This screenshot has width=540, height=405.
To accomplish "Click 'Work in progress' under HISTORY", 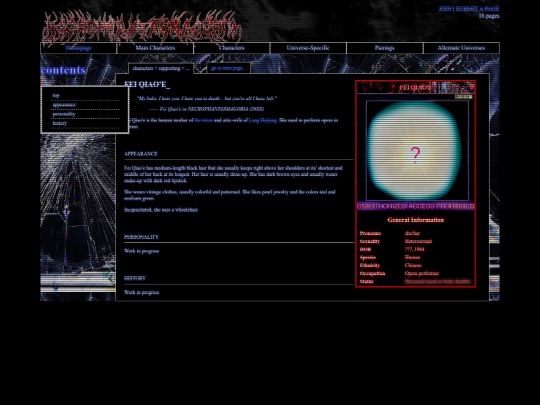I will 142,292.
